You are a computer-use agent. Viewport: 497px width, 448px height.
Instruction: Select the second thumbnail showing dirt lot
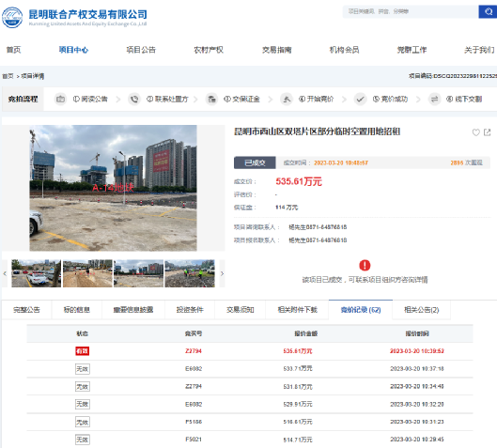click(87, 273)
